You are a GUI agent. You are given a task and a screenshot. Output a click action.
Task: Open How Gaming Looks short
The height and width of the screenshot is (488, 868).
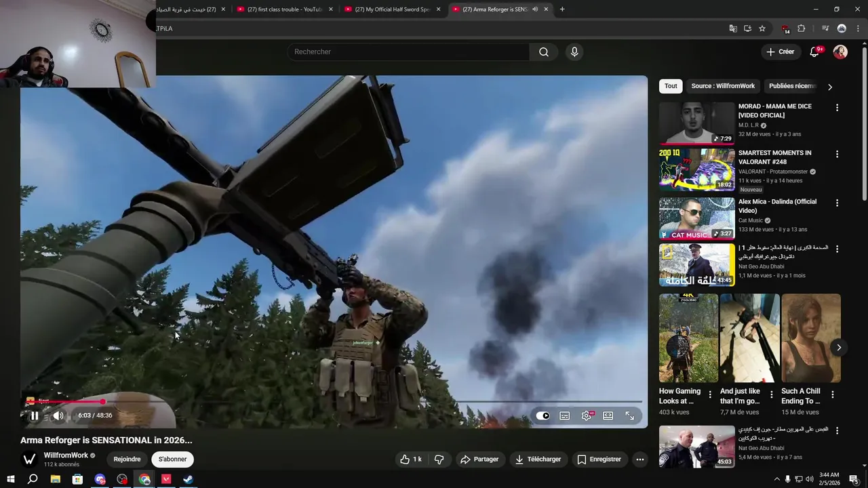(x=688, y=338)
